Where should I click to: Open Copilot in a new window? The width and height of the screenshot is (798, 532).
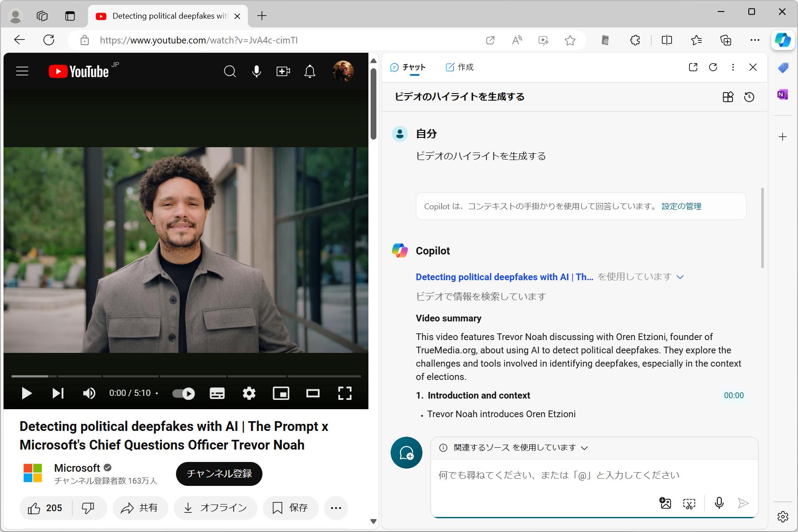(x=693, y=67)
